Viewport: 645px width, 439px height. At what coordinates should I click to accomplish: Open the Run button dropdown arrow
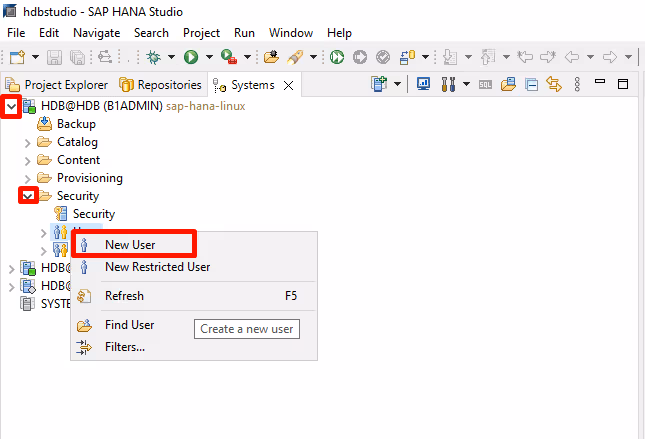click(x=208, y=58)
